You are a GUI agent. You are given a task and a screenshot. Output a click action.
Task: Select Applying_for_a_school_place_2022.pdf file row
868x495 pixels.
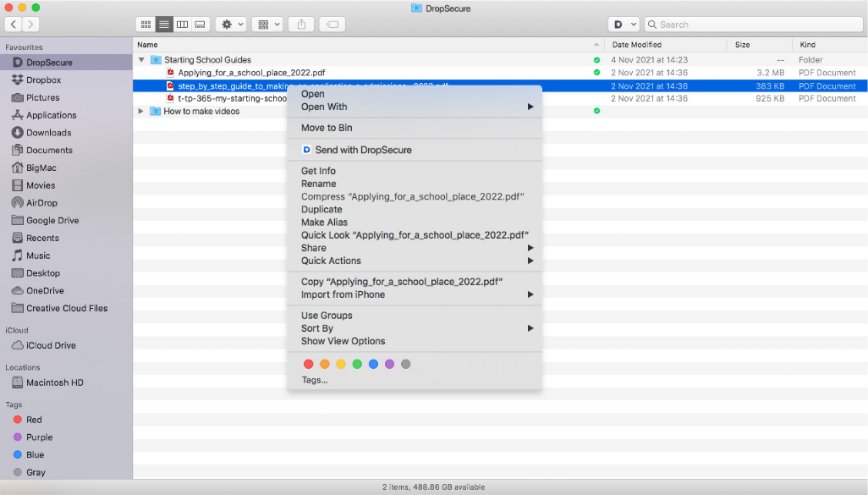click(x=501, y=73)
